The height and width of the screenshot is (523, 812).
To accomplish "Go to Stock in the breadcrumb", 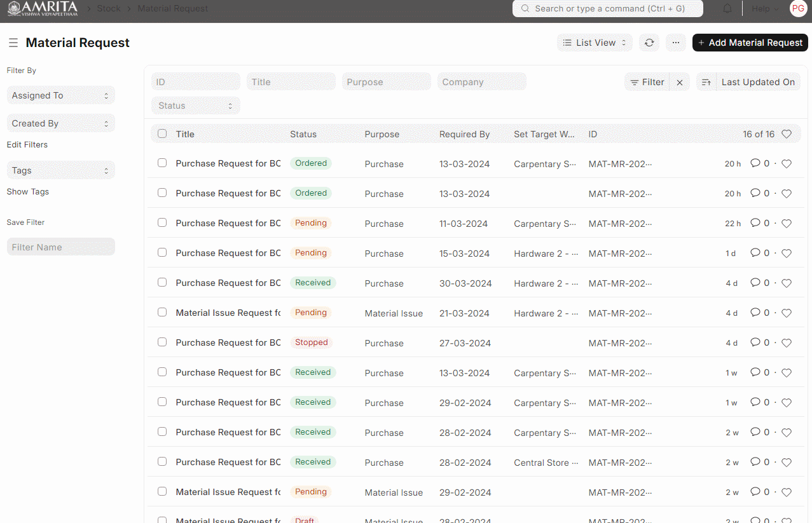I will (x=109, y=9).
